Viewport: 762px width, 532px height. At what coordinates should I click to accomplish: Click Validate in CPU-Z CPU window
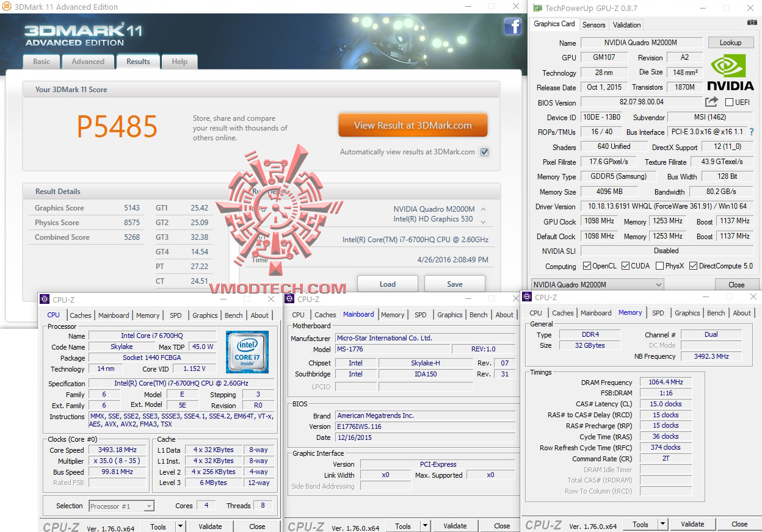tap(211, 527)
